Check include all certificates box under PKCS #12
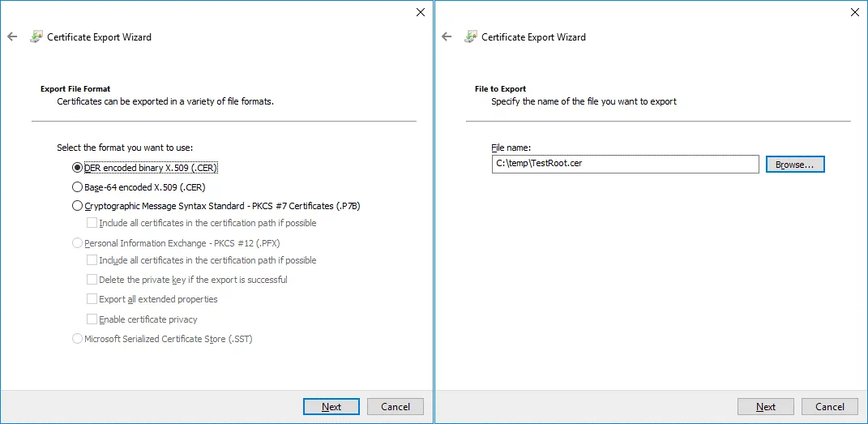This screenshot has width=868, height=424. pos(92,260)
